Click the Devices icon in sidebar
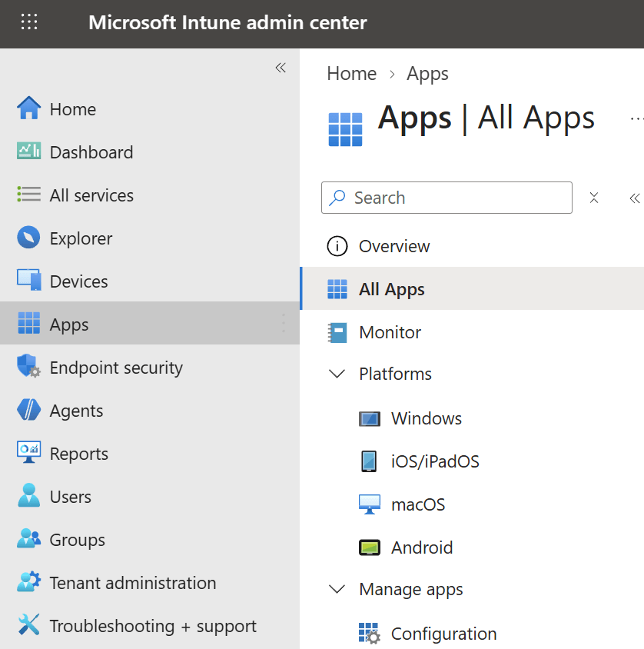Image resolution: width=644 pixels, height=649 pixels. coord(28,280)
